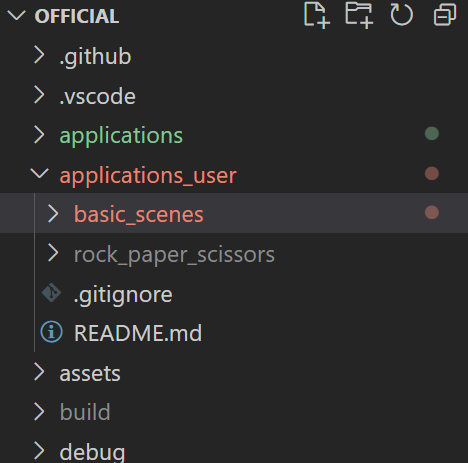This screenshot has width=468, height=463.
Task: Click the New Folder icon
Action: (x=359, y=15)
